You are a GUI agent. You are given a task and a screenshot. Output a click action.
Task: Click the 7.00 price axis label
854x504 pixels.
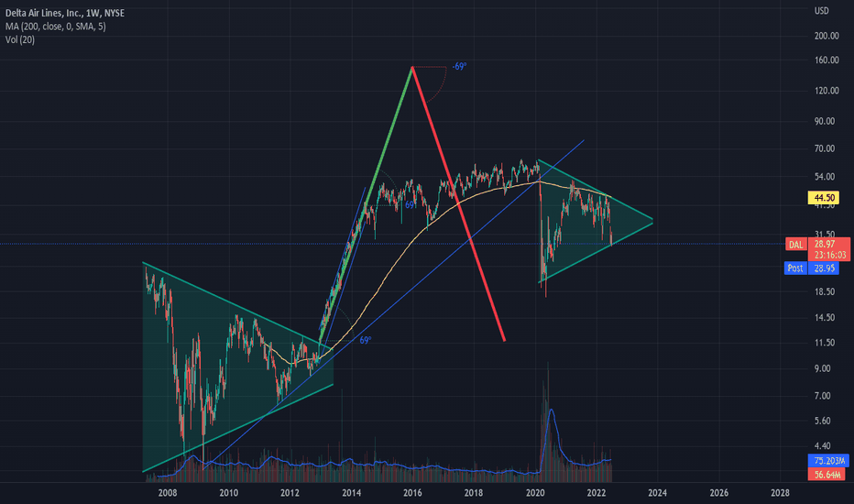pos(823,396)
